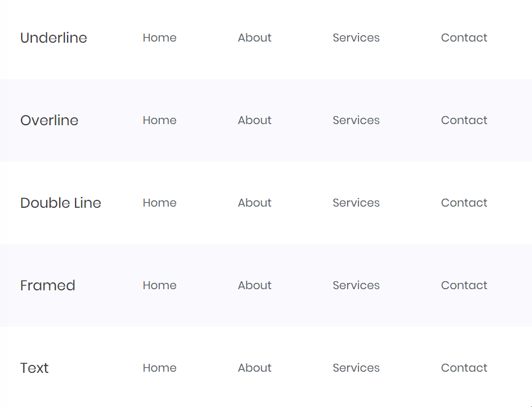The height and width of the screenshot is (407, 532).
Task: Select Services in the Text navbar
Action: click(356, 368)
